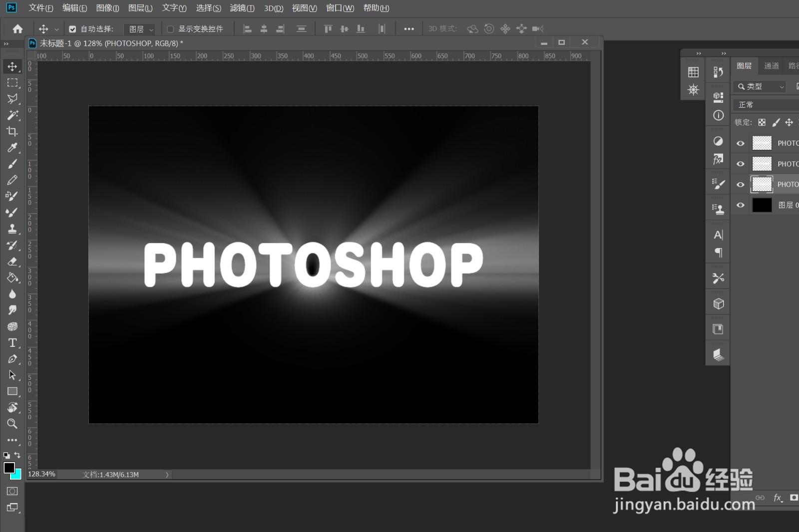
Task: Select the Brush tool
Action: [12, 164]
